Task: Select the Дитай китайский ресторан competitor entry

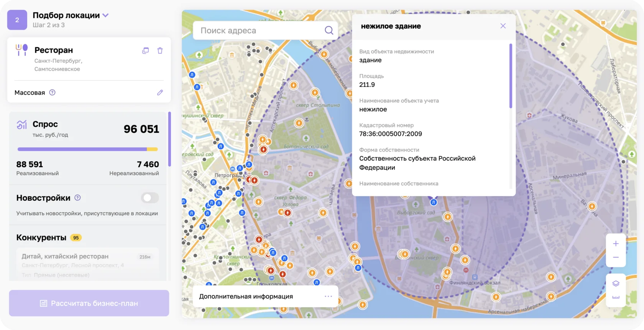Action: click(88, 265)
